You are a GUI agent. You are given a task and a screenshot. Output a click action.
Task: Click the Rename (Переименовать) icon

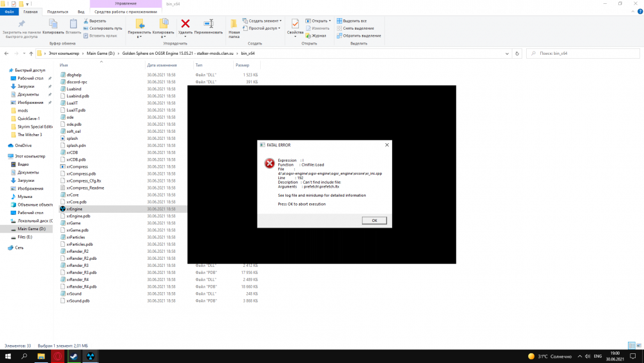(208, 24)
